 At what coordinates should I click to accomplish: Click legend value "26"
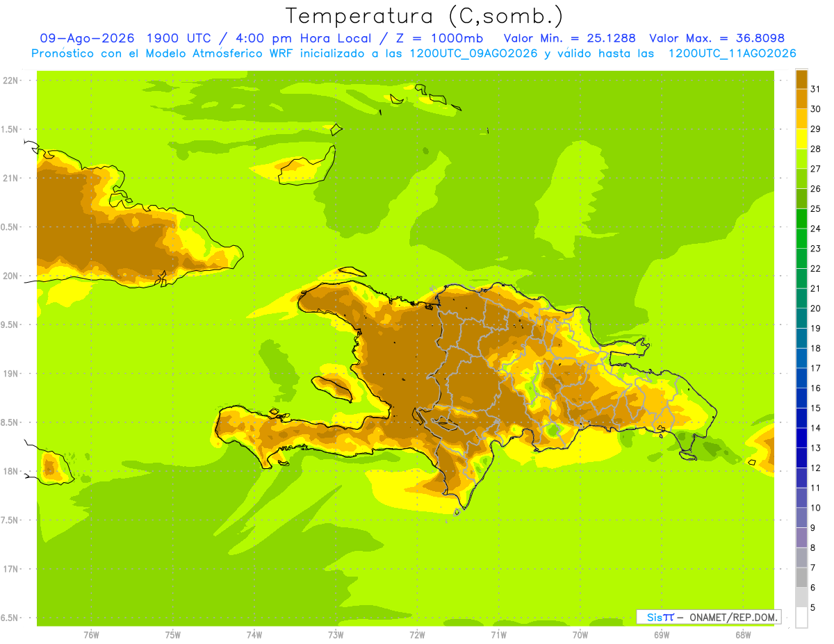[815, 188]
